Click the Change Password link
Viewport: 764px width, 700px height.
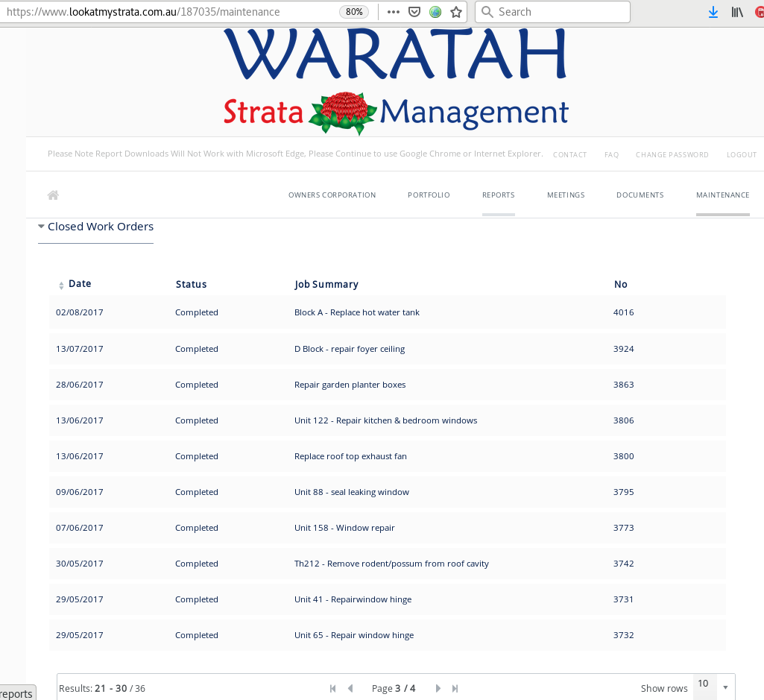672,154
